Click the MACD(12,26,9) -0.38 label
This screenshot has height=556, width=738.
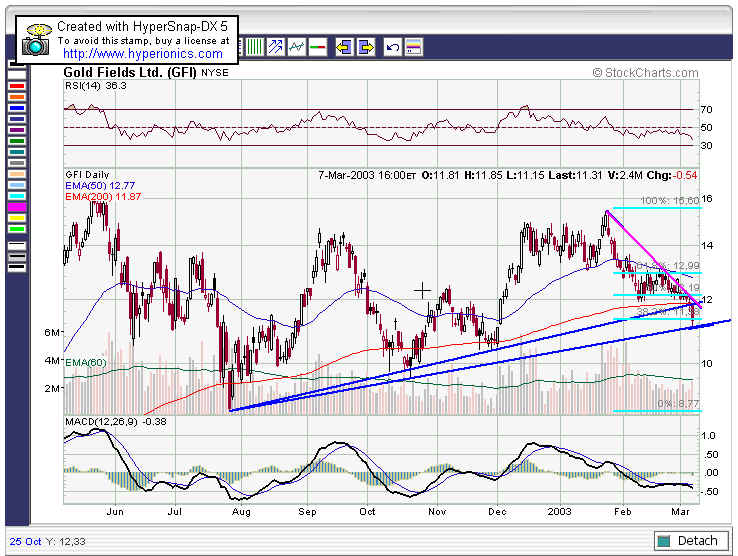(116, 421)
